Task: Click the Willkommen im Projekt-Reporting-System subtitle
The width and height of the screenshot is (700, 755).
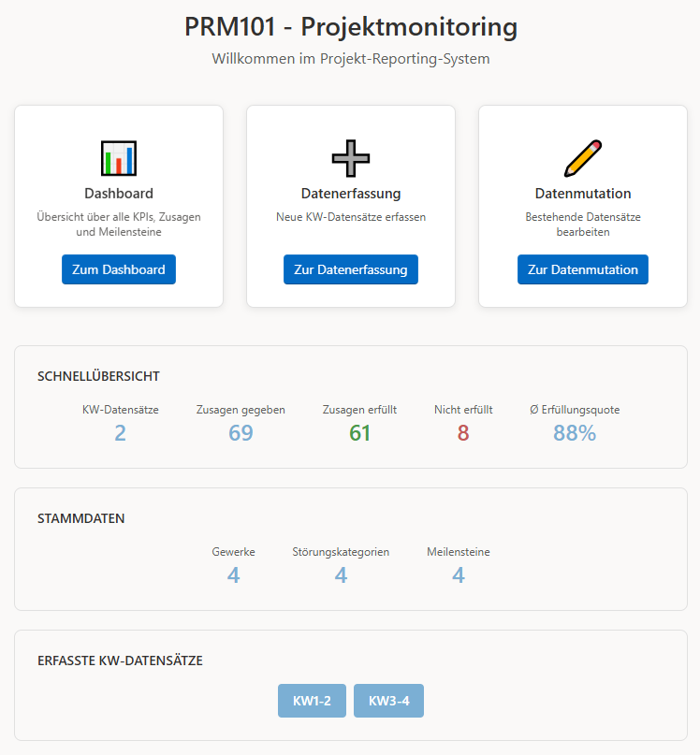Action: click(351, 59)
